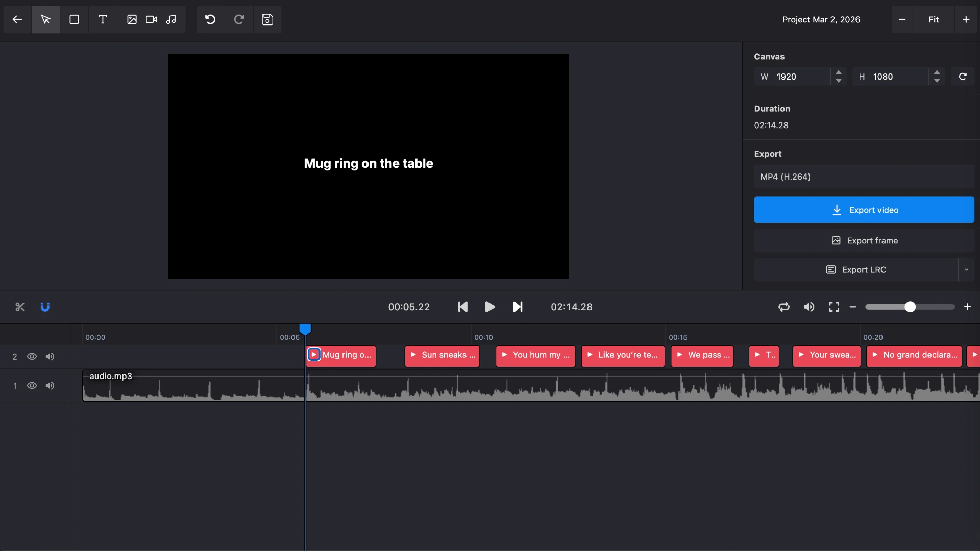
Task: Go back using the top-left arrow
Action: [17, 19]
